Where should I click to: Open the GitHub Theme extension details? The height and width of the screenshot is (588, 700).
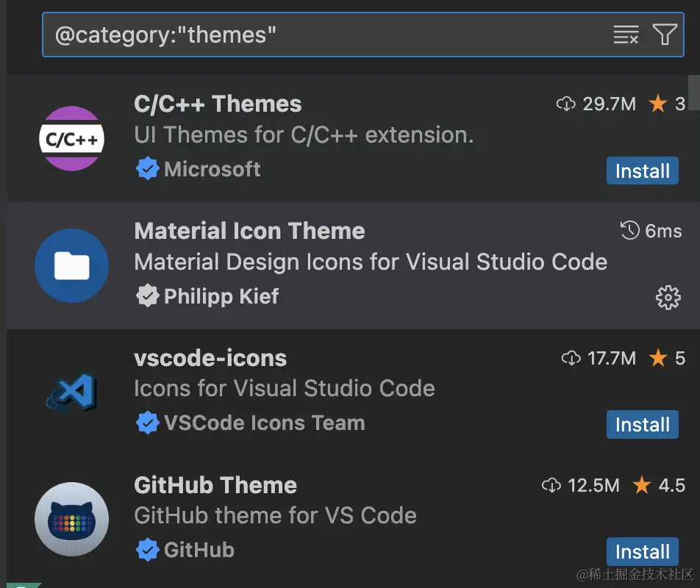[215, 485]
